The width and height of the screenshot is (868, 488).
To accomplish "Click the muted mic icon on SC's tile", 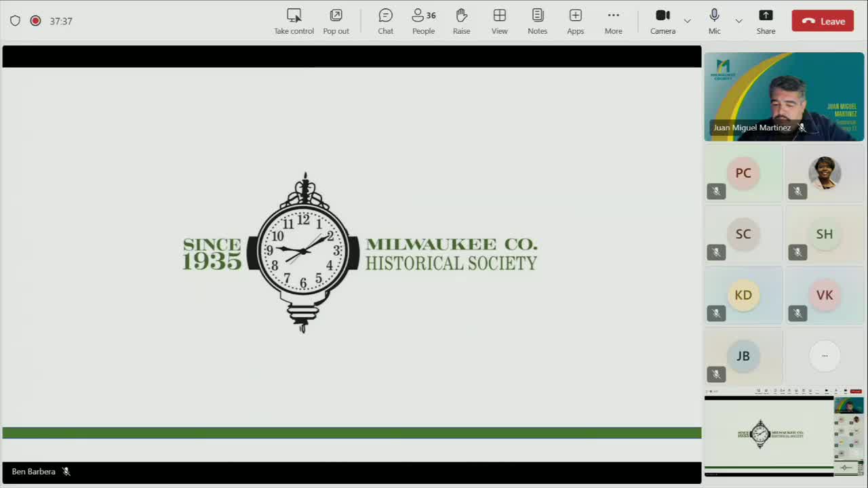I will pos(716,253).
